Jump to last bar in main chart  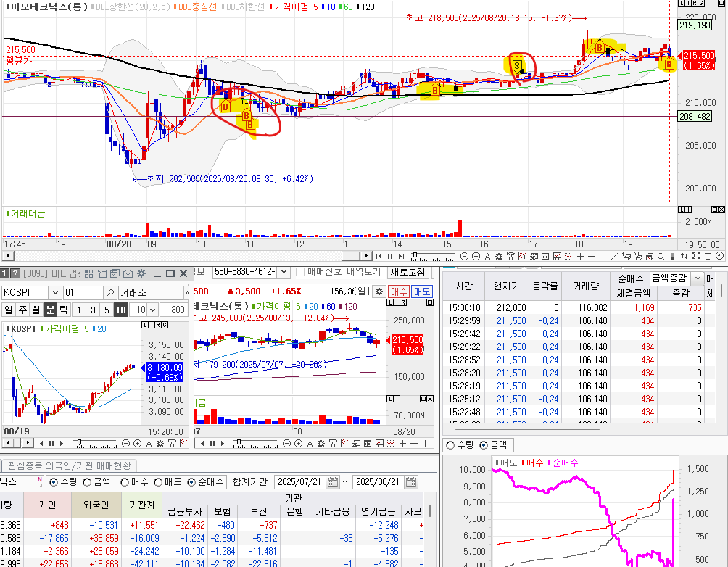click(x=401, y=256)
